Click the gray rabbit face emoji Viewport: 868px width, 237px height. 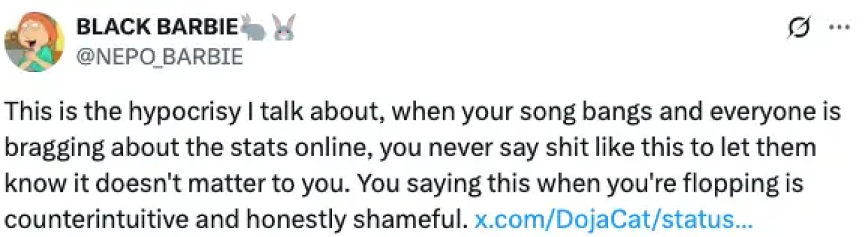pyautogui.click(x=284, y=27)
